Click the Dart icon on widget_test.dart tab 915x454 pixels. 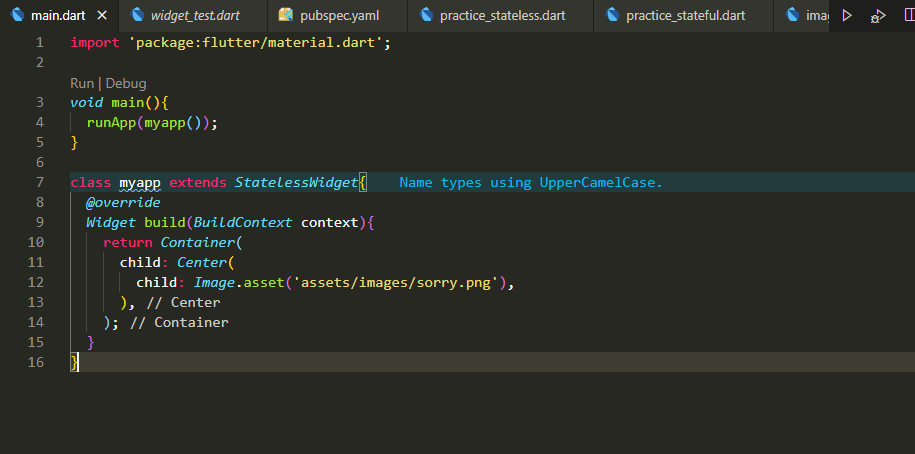coord(136,15)
